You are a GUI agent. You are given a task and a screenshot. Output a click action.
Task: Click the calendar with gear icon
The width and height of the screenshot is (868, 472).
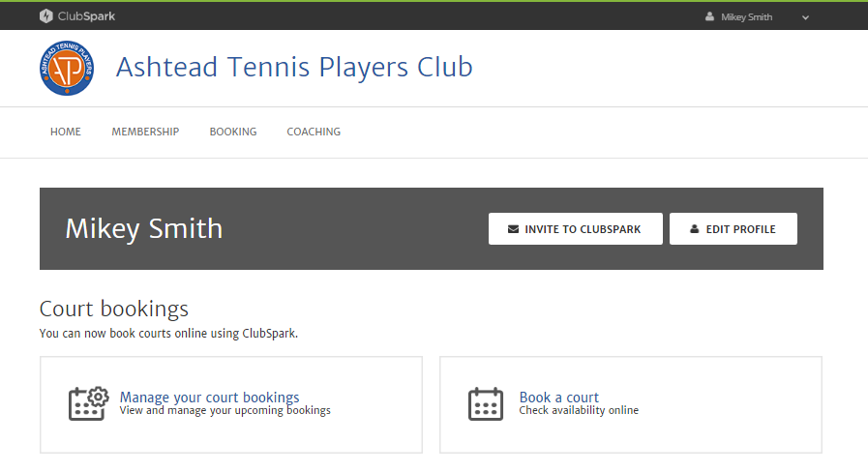click(88, 403)
